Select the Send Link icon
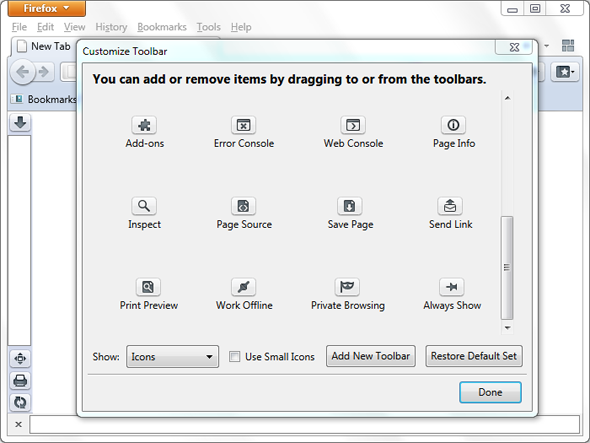 [450, 206]
